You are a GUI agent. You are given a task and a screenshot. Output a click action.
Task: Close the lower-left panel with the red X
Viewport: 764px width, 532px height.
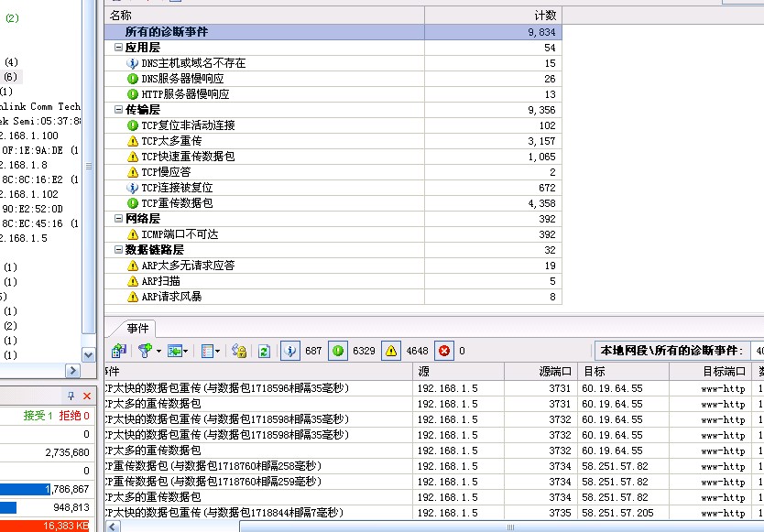[87, 396]
